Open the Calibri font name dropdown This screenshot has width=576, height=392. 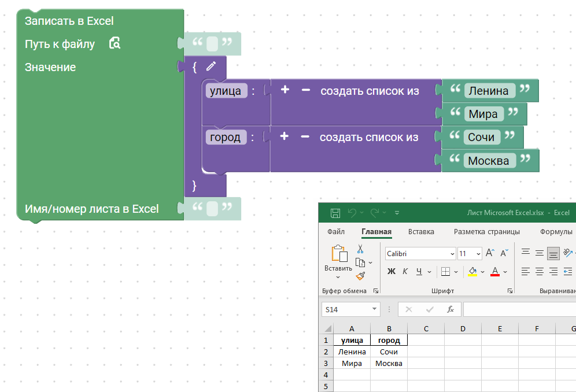452,253
